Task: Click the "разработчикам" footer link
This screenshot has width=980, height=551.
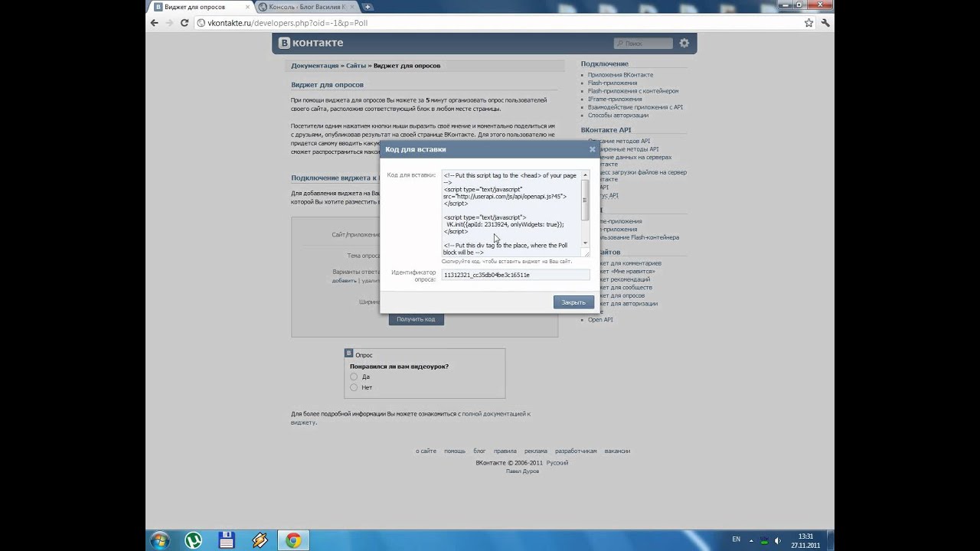Action: click(576, 451)
